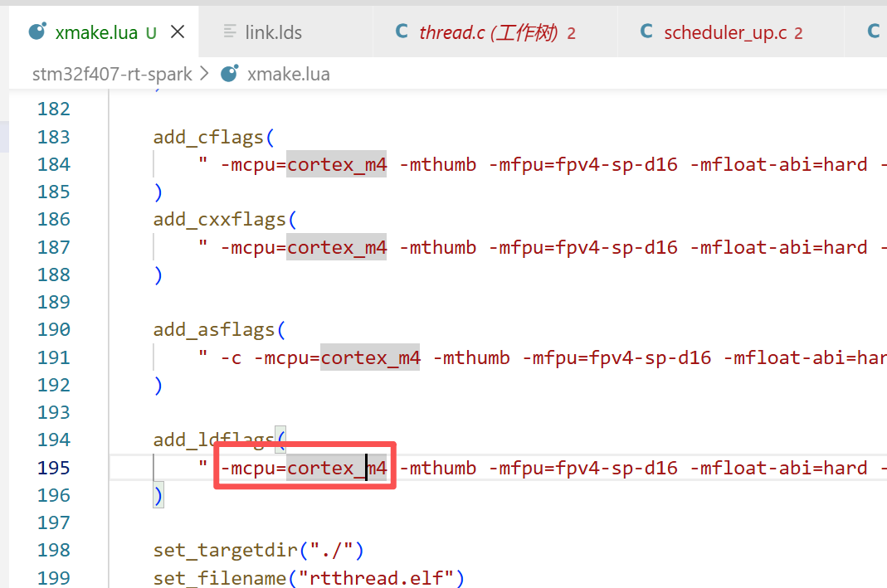The width and height of the screenshot is (887, 588).
Task: Click the closing parenthesis on line 185
Action: pyautogui.click(x=158, y=192)
